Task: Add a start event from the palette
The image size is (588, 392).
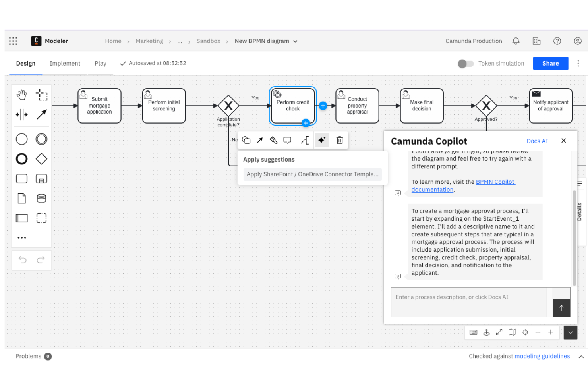Action: click(22, 139)
